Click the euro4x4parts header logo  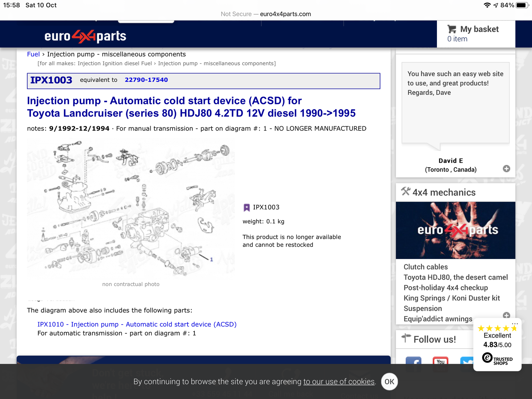(85, 36)
